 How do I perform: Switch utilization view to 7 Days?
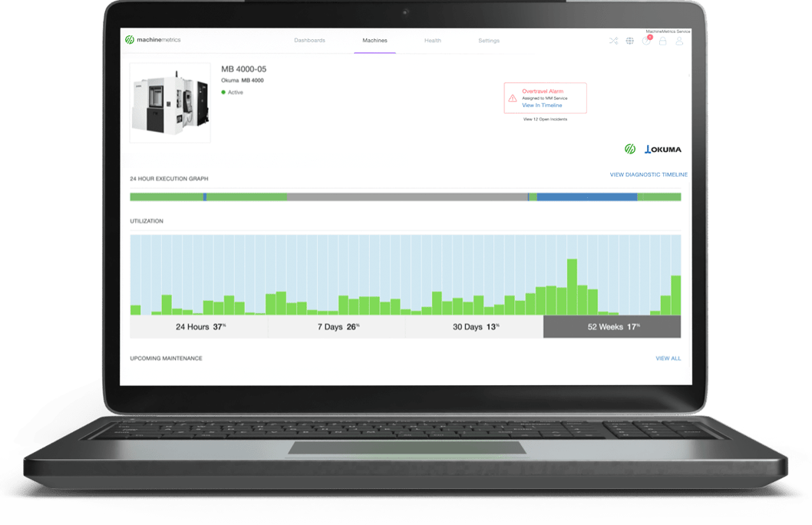[336, 325]
